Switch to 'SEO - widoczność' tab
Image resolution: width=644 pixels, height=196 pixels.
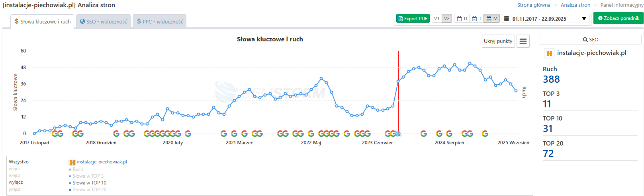104,22
